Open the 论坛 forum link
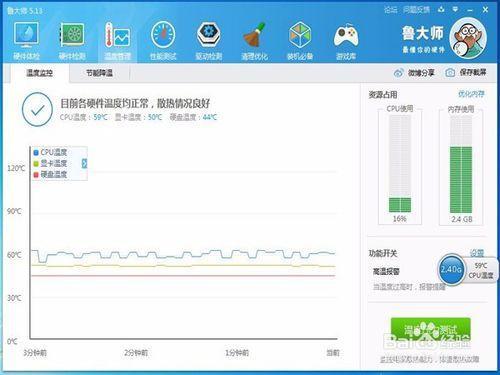 pos(390,10)
